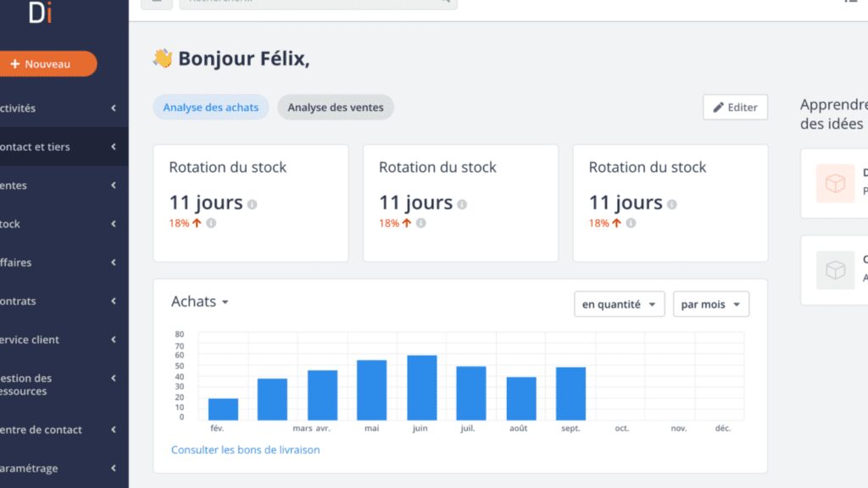Switch to the Analyse des ventes tab
This screenshot has height=488, width=868.
pos(335,107)
